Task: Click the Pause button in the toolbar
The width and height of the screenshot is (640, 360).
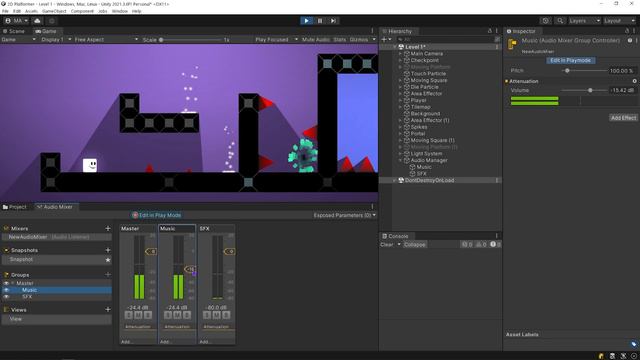Action: coord(320,21)
